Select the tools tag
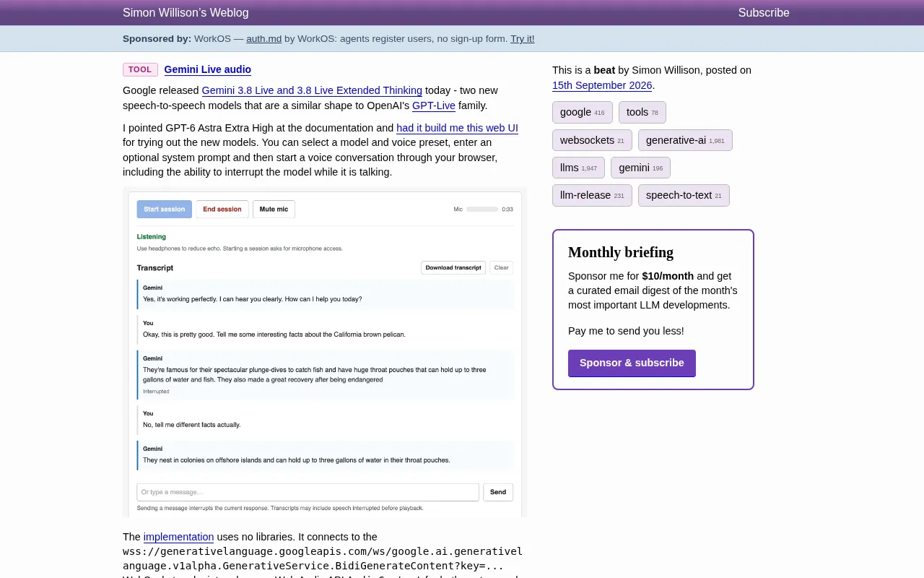 (642, 112)
